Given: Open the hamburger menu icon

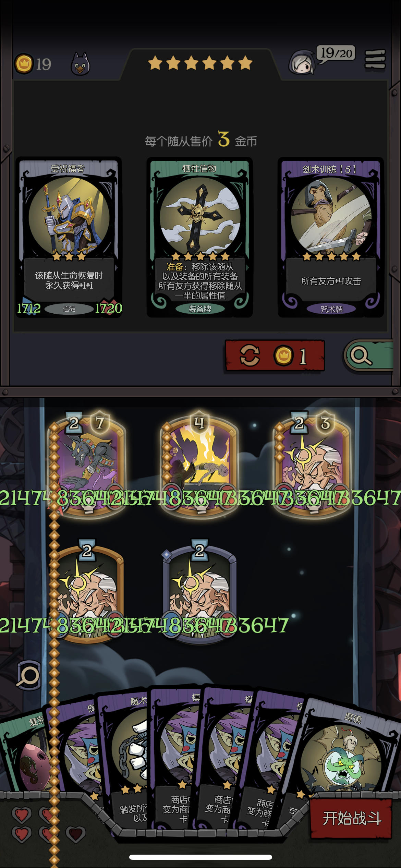Looking at the screenshot, I should 375,59.
